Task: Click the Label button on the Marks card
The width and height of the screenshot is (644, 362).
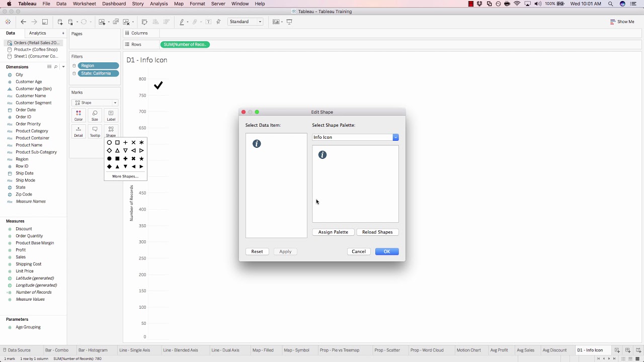Action: (x=111, y=116)
